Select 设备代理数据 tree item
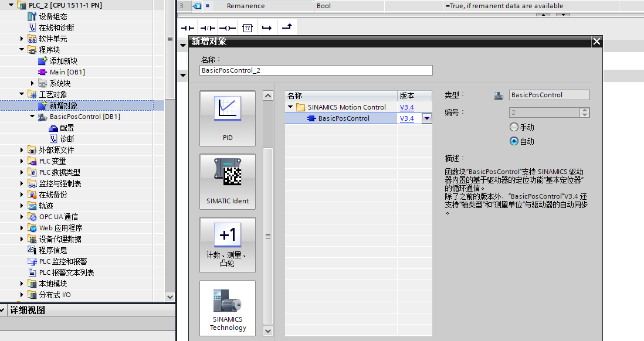 (x=60, y=239)
